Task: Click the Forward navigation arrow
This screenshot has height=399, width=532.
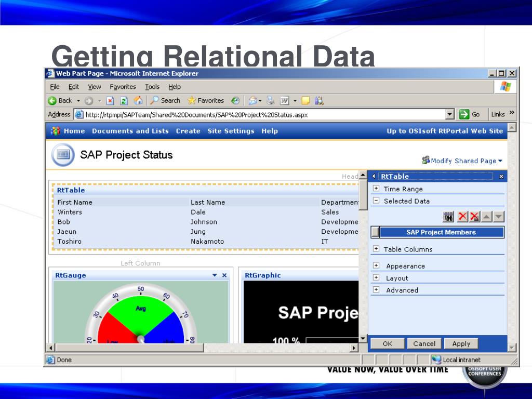Action: point(89,101)
